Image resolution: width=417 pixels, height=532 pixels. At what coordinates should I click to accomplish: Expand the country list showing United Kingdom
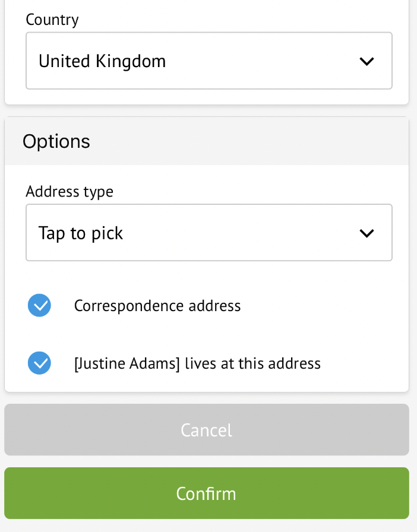point(208,61)
